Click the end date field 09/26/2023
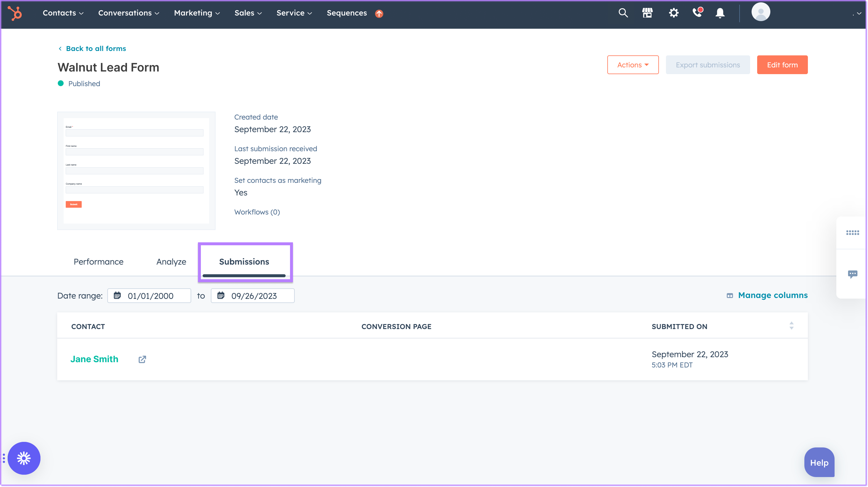 tap(253, 296)
